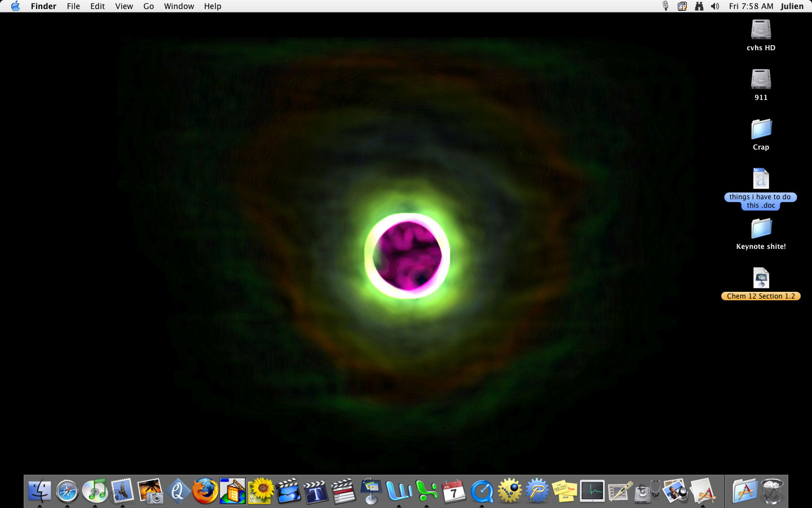Open the Finder icon in the Dock

coord(39,491)
